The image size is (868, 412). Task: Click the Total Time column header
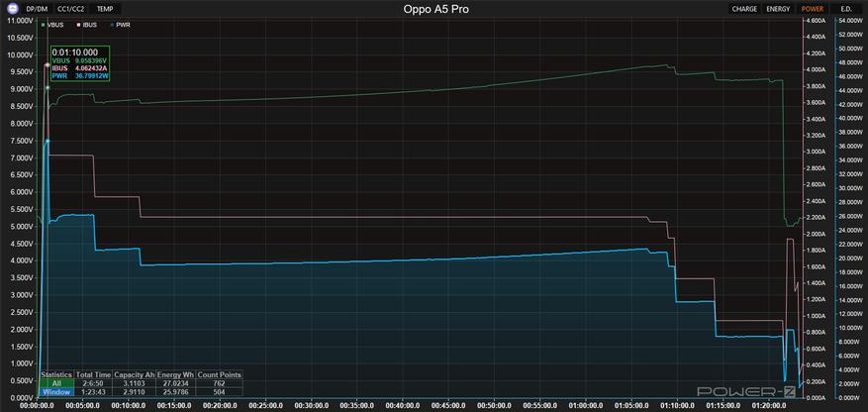pyautogui.click(x=94, y=375)
